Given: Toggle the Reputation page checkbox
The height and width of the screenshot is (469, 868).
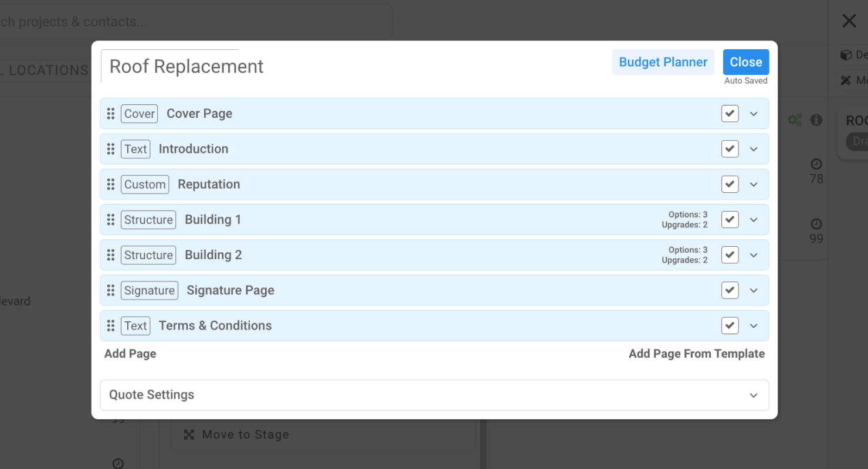Looking at the screenshot, I should pos(730,184).
